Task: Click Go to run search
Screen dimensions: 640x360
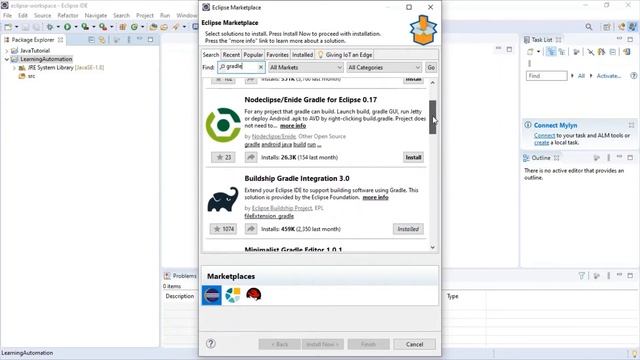Action: click(431, 67)
